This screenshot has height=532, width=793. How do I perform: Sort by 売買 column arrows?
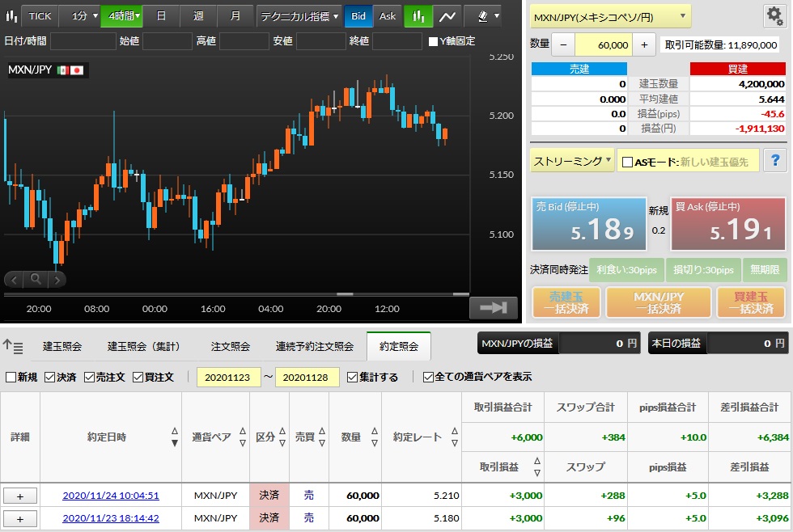coord(322,437)
